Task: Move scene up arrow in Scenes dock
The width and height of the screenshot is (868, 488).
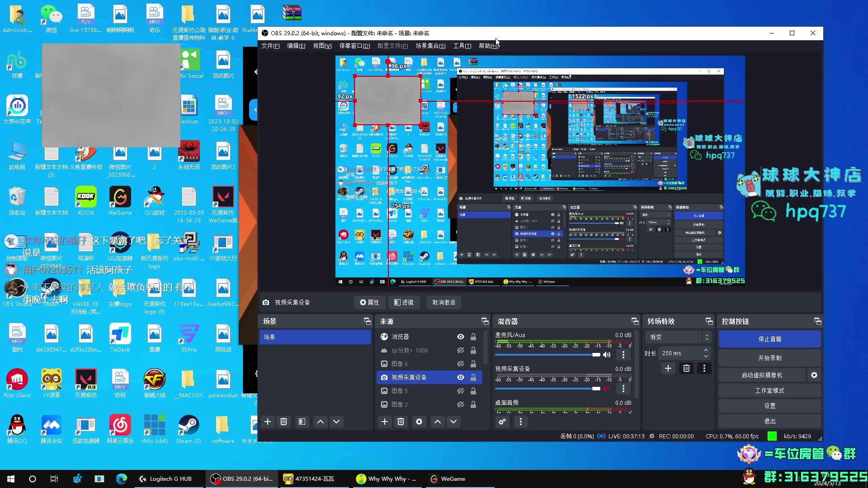Action: click(x=321, y=422)
